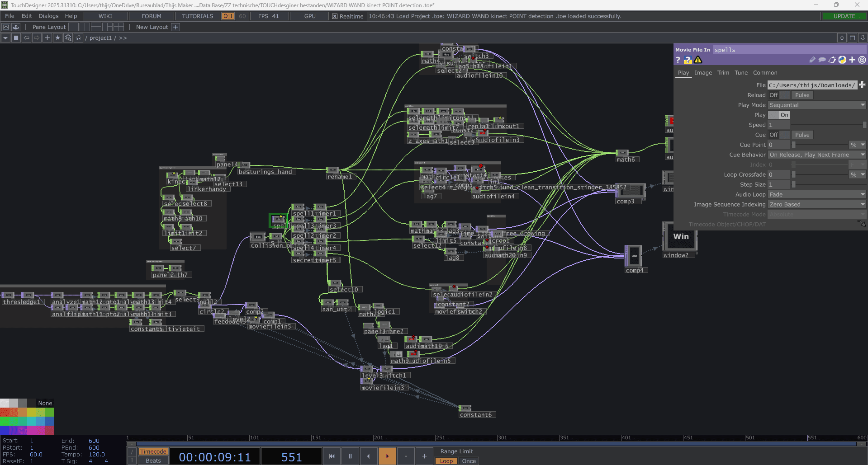Open the Dialogs menu
868x465 pixels.
[48, 16]
